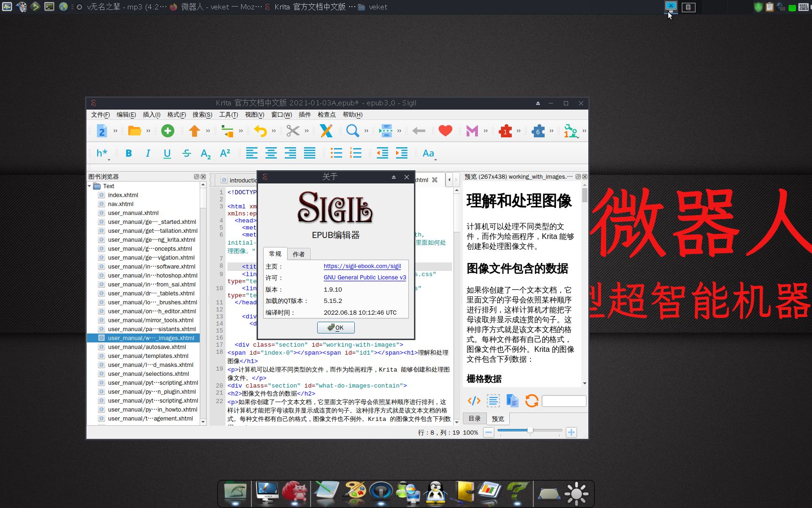Decrease indent with the outdent icon
Screen dimensions: 812x508
pyautogui.click(x=383, y=153)
